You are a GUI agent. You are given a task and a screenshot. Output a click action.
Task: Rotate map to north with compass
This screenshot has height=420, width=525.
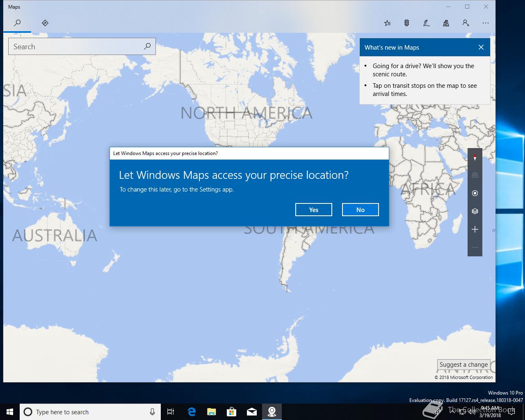(475, 157)
